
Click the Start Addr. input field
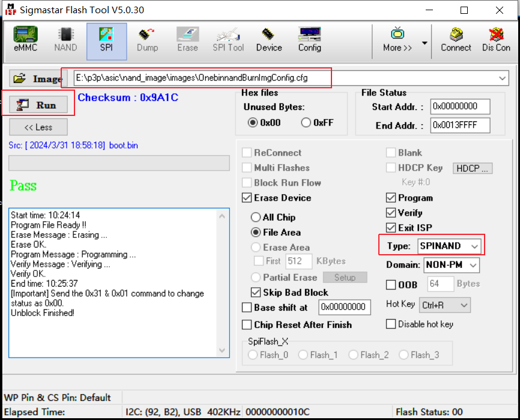point(460,106)
